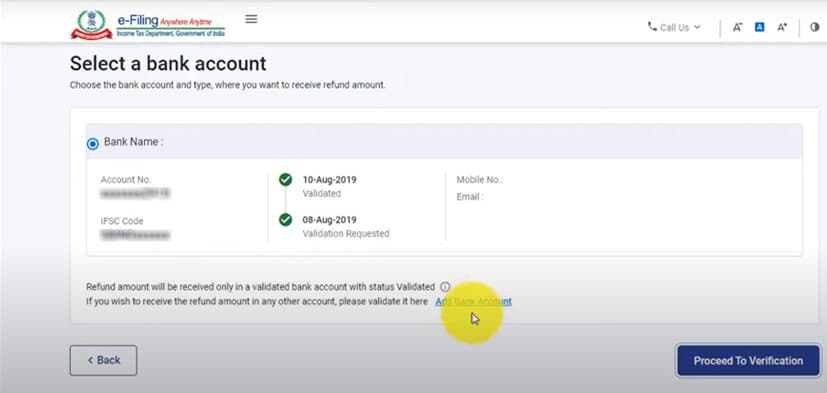Image resolution: width=827 pixels, height=393 pixels.
Task: Click Proceed To Verification button
Action: (748, 361)
